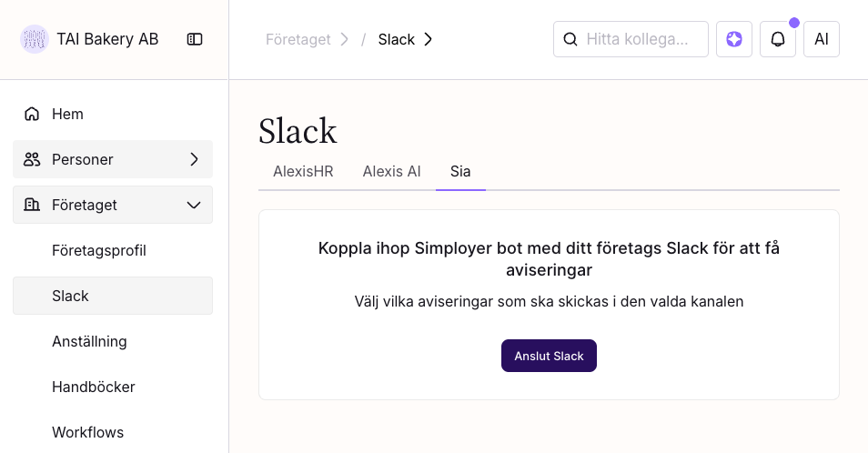Open Handböcker in the sidebar
868x453 pixels.
[x=94, y=387]
